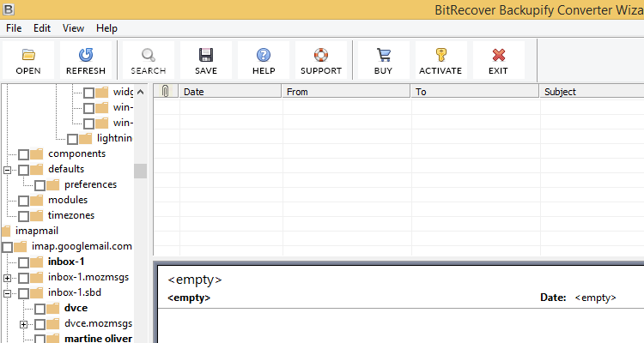Click the components folder icon
644x343 pixels.
click(x=37, y=153)
